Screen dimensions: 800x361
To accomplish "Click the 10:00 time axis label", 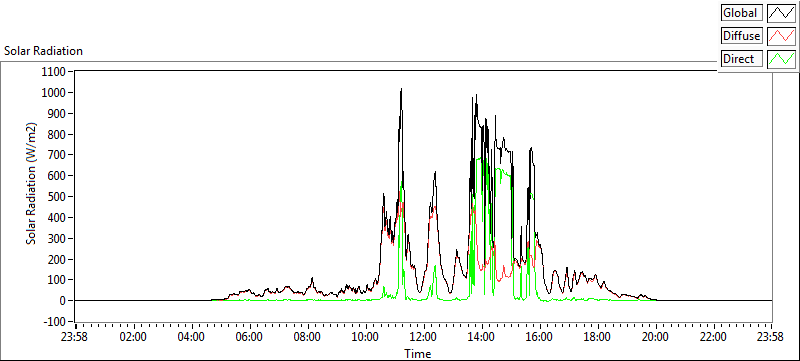I will click(x=366, y=337).
